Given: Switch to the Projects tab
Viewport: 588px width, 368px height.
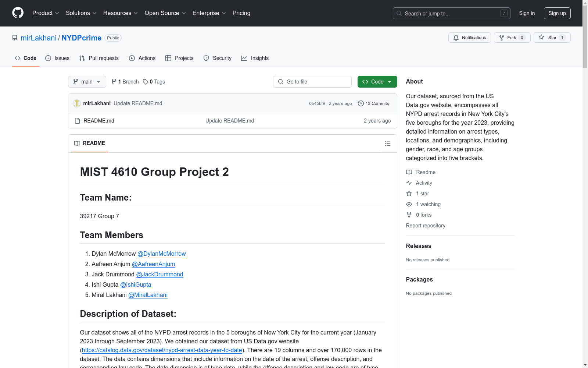Looking at the screenshot, I should [179, 58].
